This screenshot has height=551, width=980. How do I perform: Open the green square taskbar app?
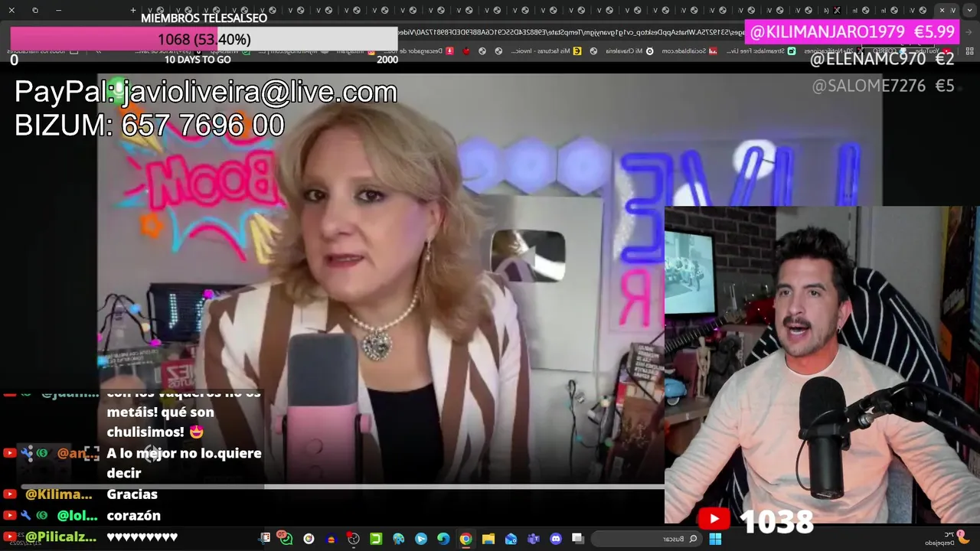click(x=376, y=539)
